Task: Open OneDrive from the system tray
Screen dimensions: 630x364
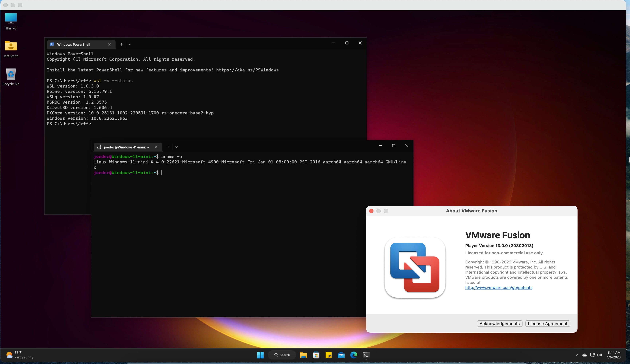Action: coord(585,355)
